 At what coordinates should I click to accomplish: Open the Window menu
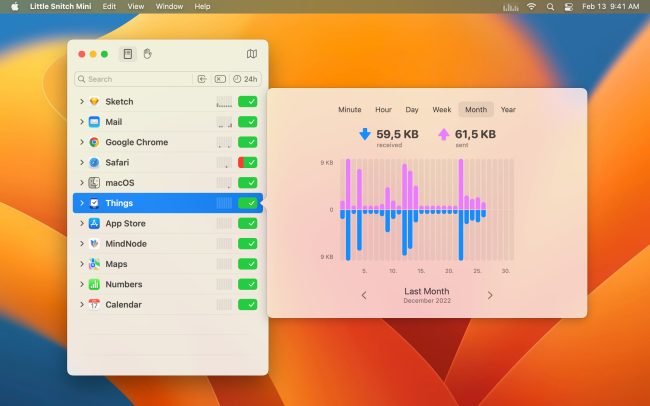click(169, 7)
